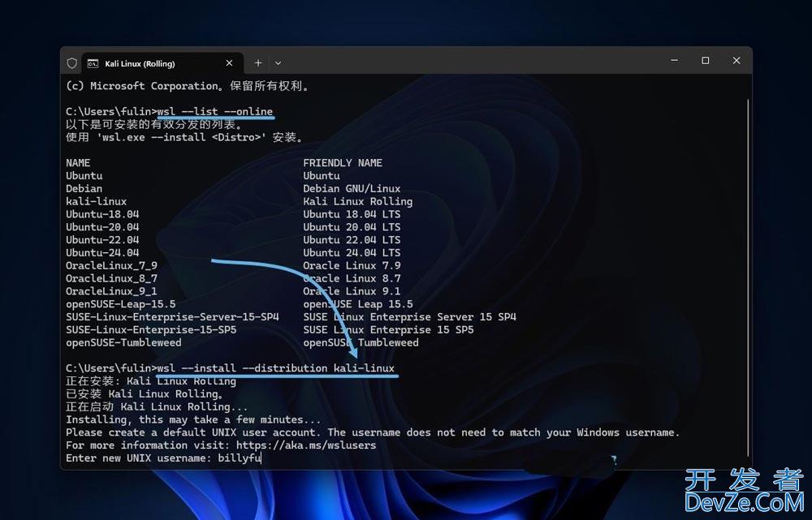
Task: Click the '已安装 Kali Linux Rolling。' line
Action: 145,393
